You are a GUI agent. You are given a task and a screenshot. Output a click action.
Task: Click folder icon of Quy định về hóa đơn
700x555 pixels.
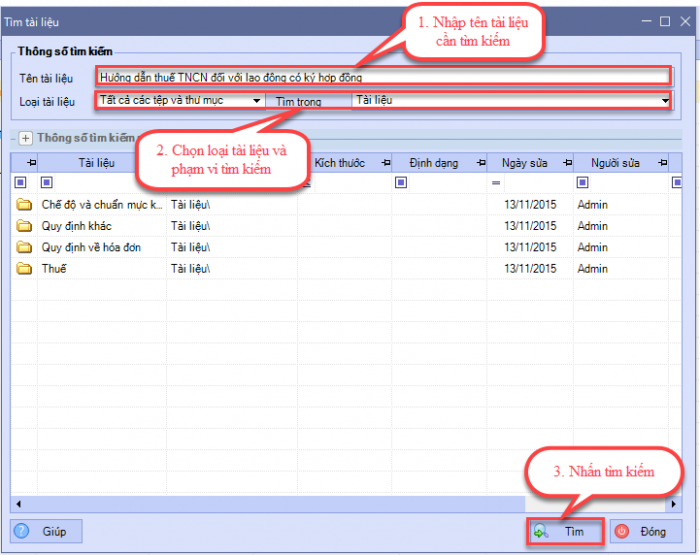[x=24, y=247]
